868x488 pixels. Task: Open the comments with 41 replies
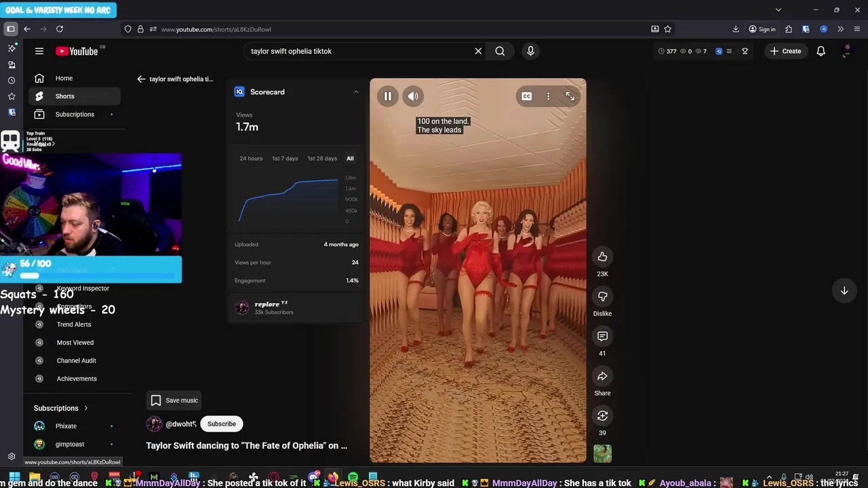pyautogui.click(x=602, y=336)
